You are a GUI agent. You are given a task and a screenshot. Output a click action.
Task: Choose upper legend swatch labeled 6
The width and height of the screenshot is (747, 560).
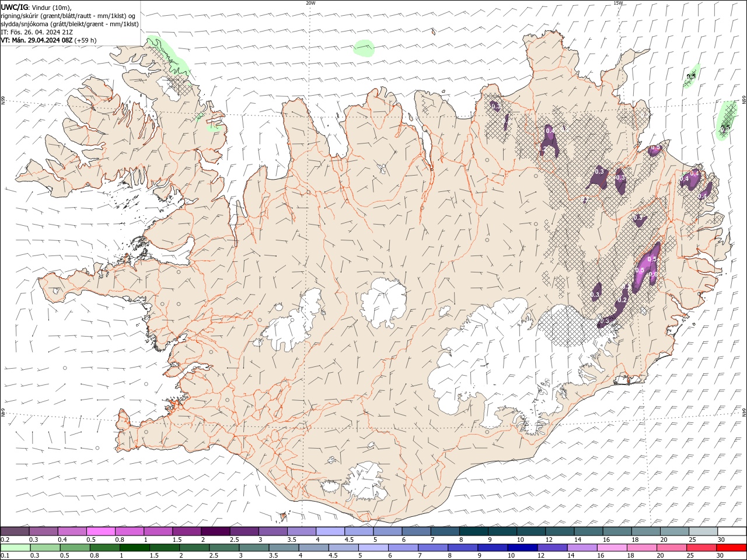tap(416, 531)
